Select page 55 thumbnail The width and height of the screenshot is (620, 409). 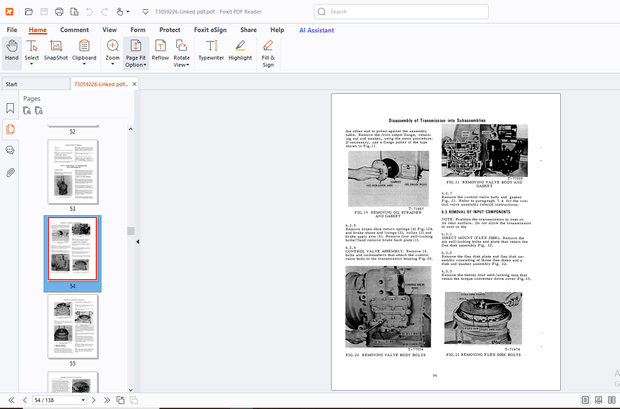pos(73,326)
